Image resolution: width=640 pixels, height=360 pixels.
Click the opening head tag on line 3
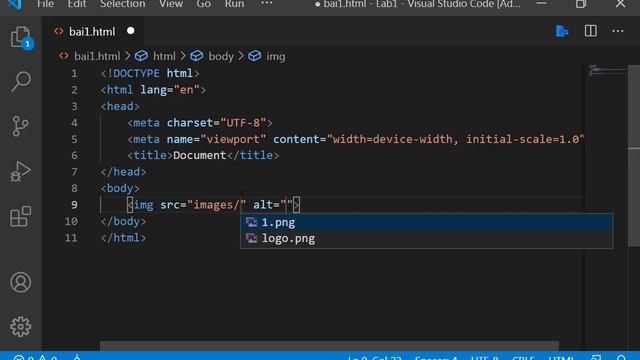click(x=120, y=106)
